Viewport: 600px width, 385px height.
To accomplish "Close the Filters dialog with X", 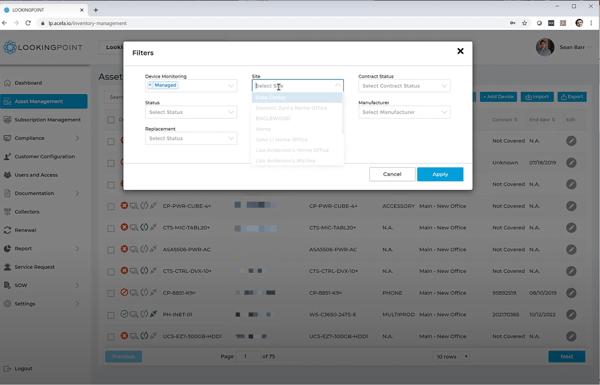I will [x=460, y=51].
